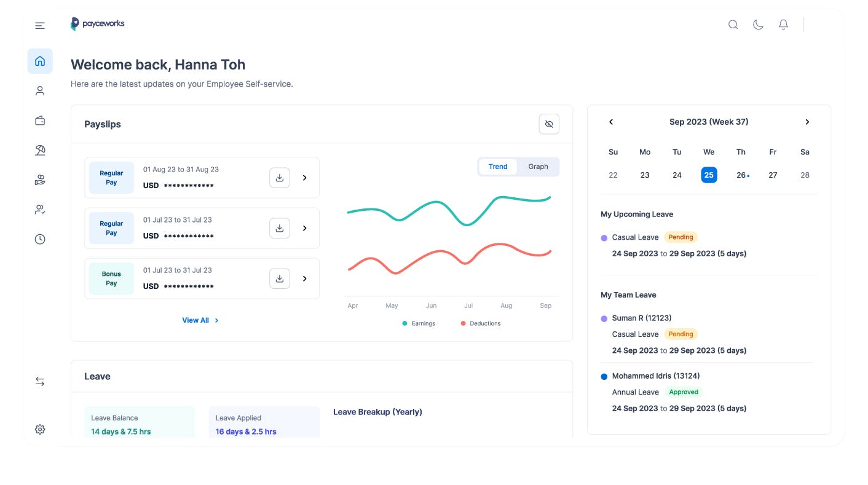Go to Home in the sidebar
This screenshot has width=868, height=485.
[40, 61]
